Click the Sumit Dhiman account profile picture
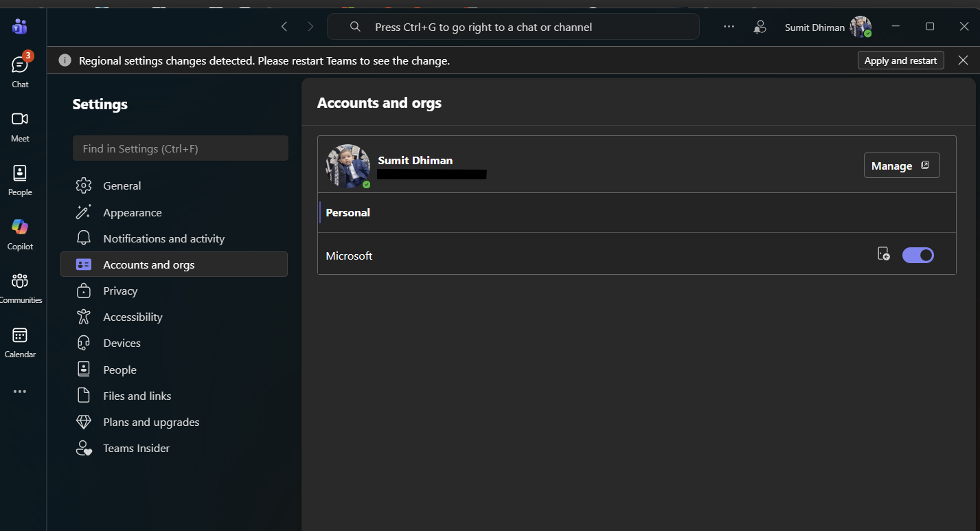 click(348, 166)
